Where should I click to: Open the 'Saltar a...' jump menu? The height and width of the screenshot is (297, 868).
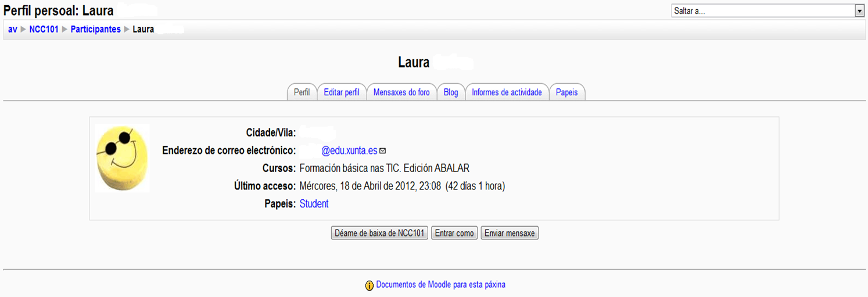[762, 10]
